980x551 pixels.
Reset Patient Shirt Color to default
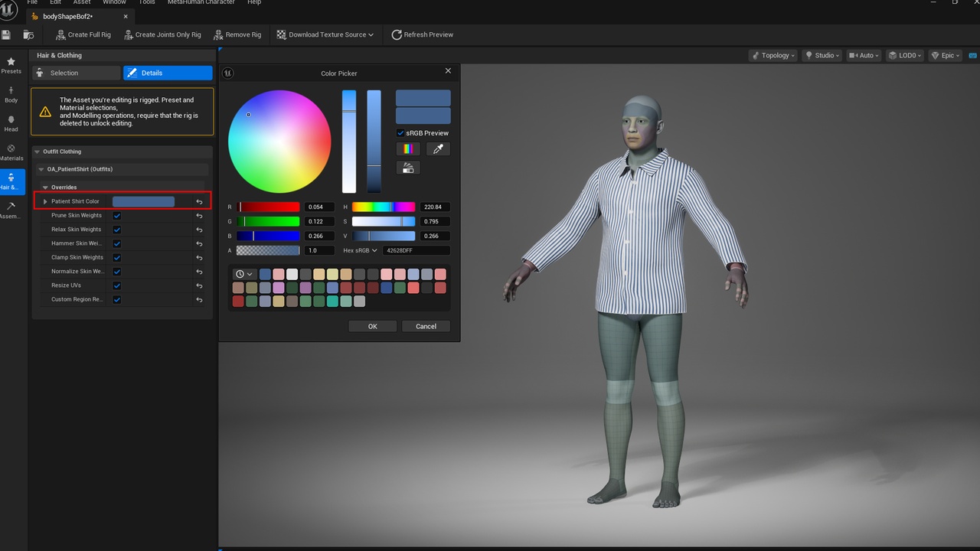pos(199,202)
